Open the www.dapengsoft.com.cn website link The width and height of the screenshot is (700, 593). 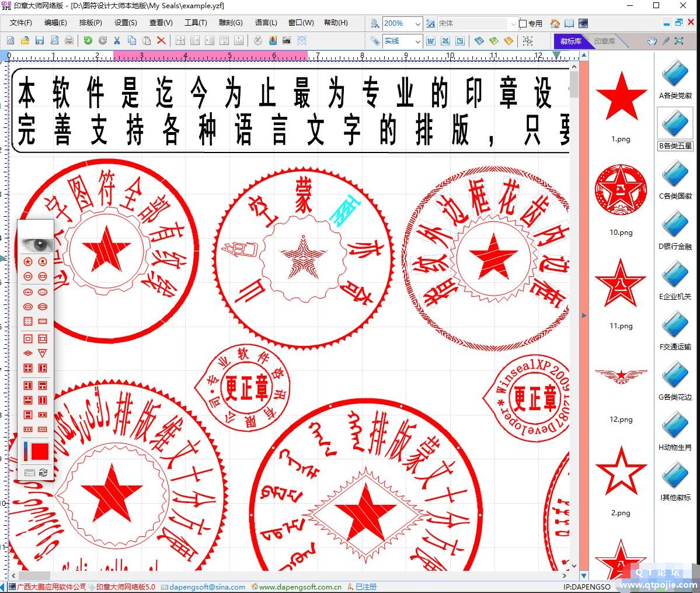pyautogui.click(x=301, y=587)
